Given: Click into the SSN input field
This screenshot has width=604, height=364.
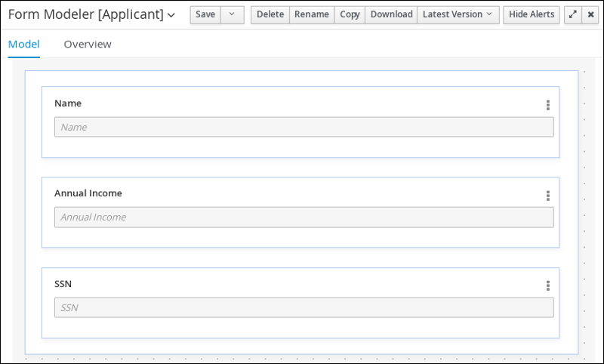Looking at the screenshot, I should tap(304, 307).
